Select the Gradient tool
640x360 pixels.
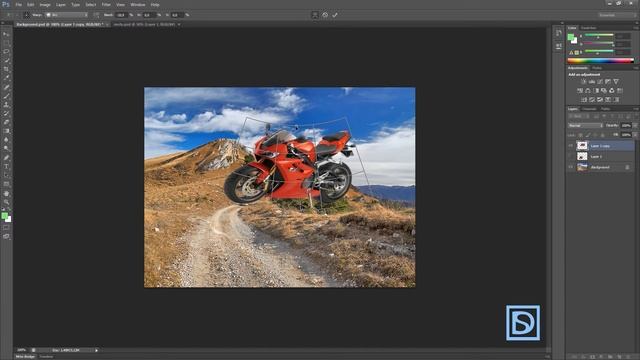click(x=6, y=131)
